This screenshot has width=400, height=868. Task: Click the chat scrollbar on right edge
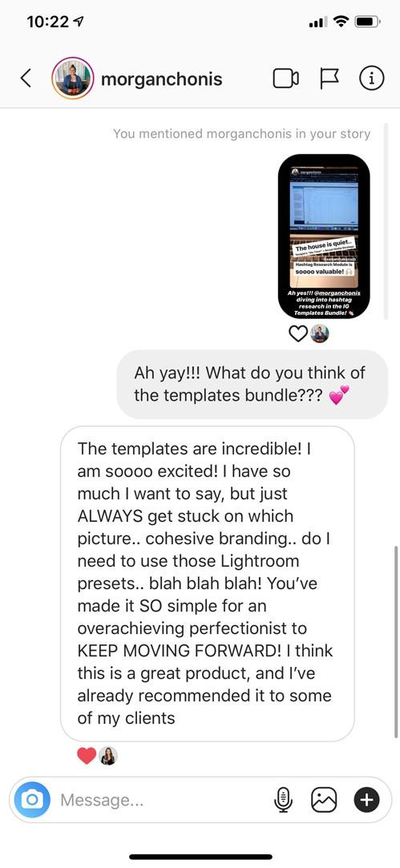click(396, 642)
